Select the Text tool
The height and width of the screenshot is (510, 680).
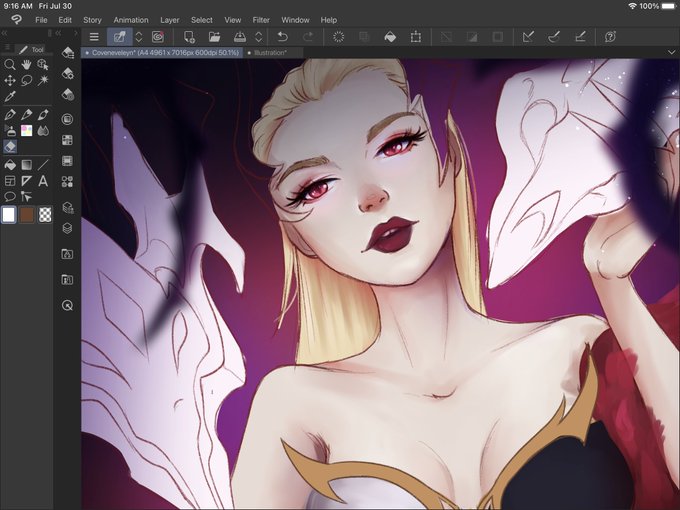(x=42, y=181)
